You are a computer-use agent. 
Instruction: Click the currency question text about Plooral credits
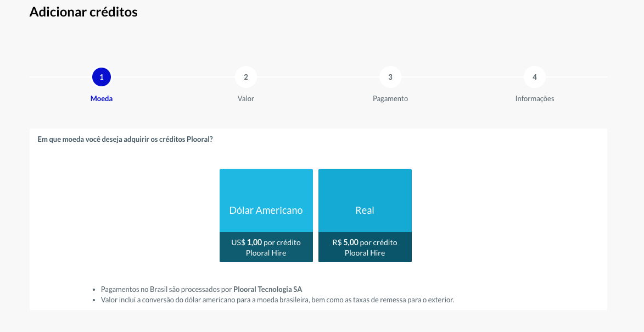[x=125, y=139]
